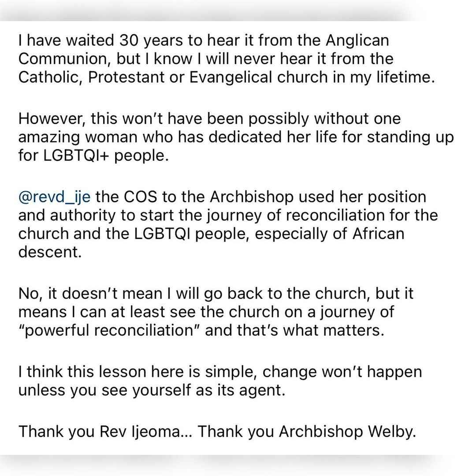Open the @revd_ije profile mention
This screenshot has height=476, width=476.
point(54,197)
